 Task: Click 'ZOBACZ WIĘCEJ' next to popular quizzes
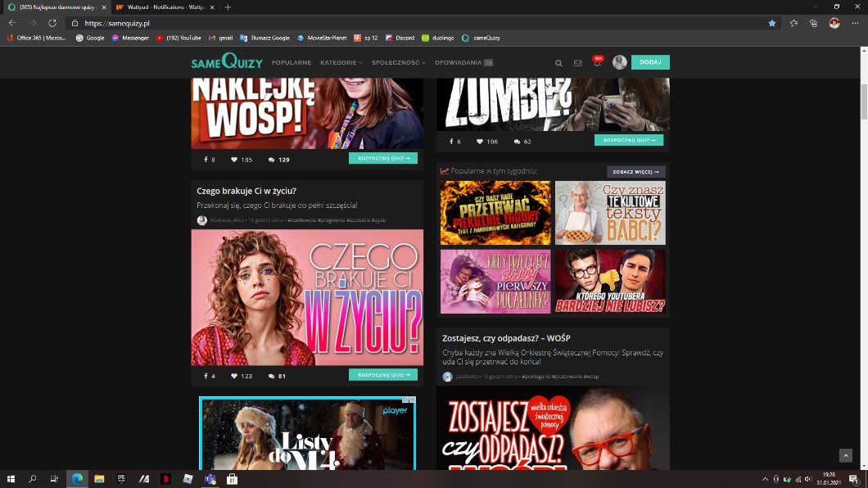[635, 172]
